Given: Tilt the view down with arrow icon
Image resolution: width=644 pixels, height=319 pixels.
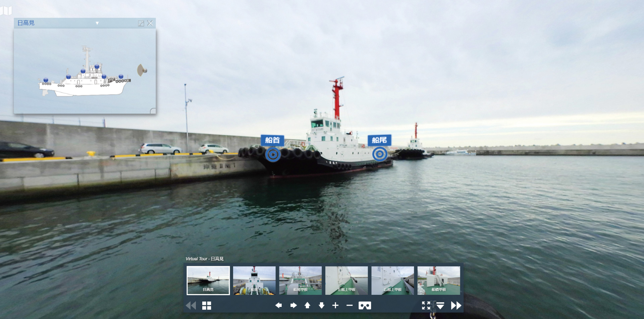Looking at the screenshot, I should tap(321, 306).
